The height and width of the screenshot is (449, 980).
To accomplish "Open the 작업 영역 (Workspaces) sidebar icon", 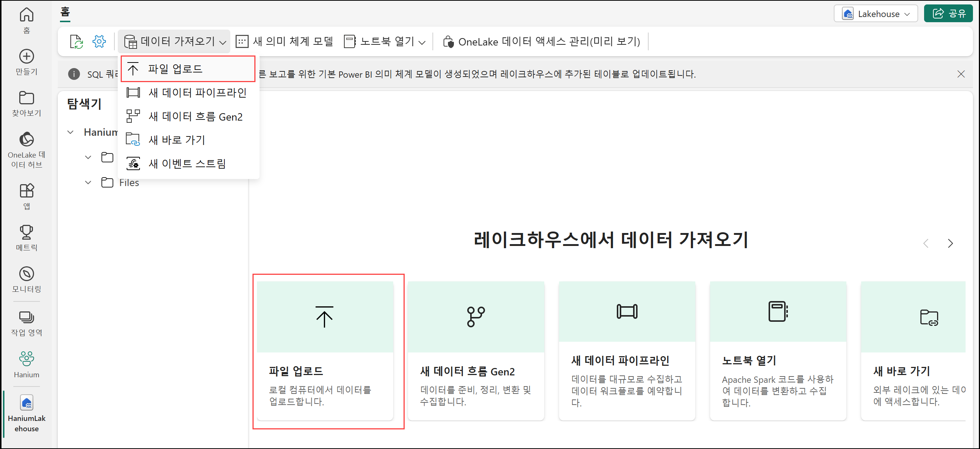I will tap(26, 317).
